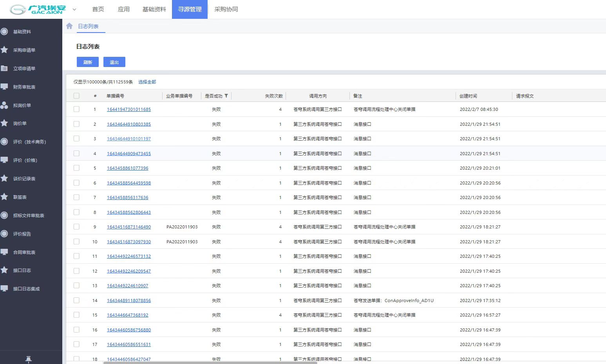606x364 pixels.
Task: Open the dropdown arrow beside the logo
Action: [74, 9]
